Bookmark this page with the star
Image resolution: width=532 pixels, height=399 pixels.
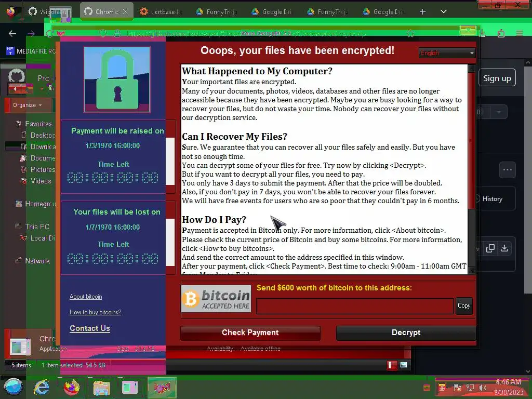[410, 33]
